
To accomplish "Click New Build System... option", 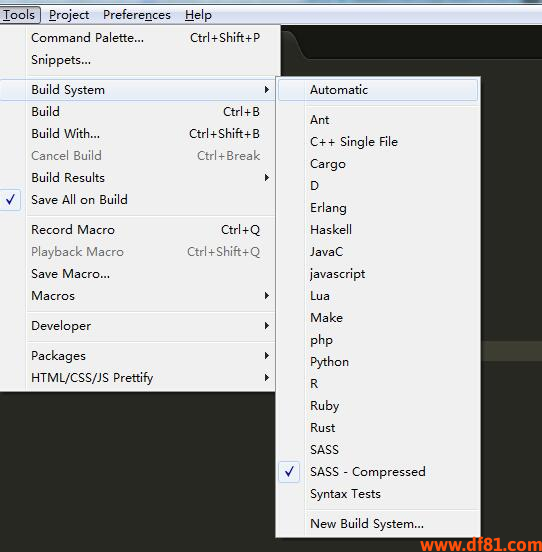I will coord(378,524).
